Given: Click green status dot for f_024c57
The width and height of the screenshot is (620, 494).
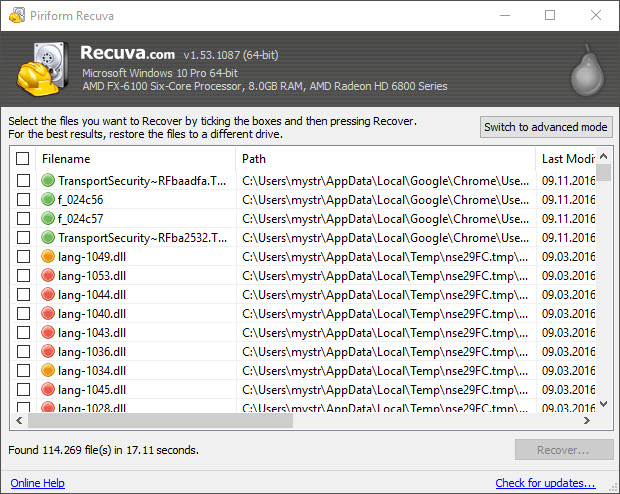Looking at the screenshot, I should [x=47, y=219].
